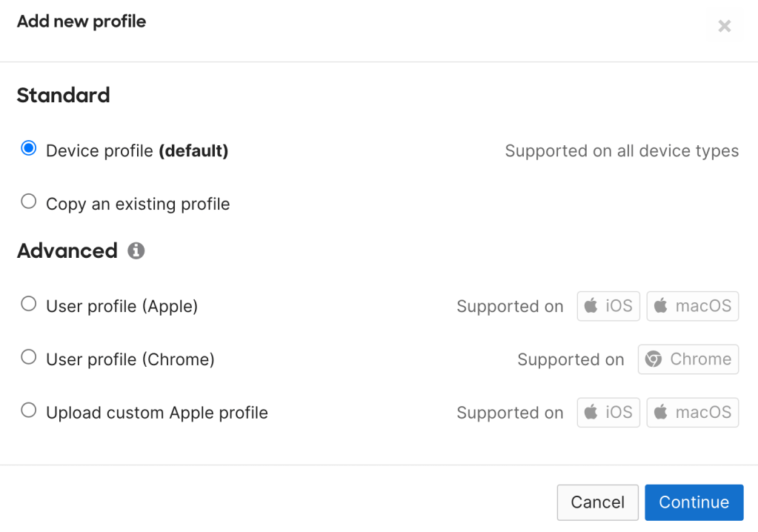758x532 pixels.
Task: Choose the User profile (Chrome) radio button
Action: pos(29,357)
